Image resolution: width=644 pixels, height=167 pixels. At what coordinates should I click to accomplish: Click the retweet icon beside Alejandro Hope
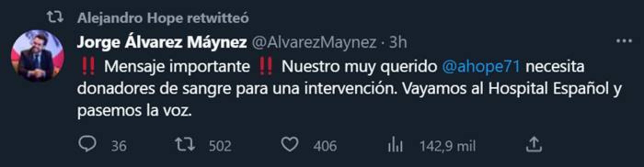[x=55, y=17]
